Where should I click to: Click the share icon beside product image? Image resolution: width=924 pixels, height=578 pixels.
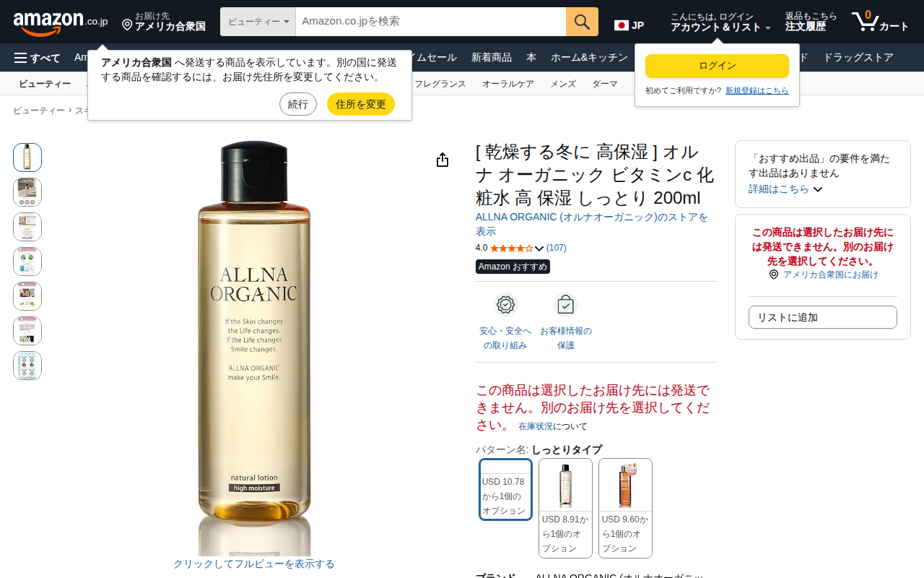click(x=443, y=160)
